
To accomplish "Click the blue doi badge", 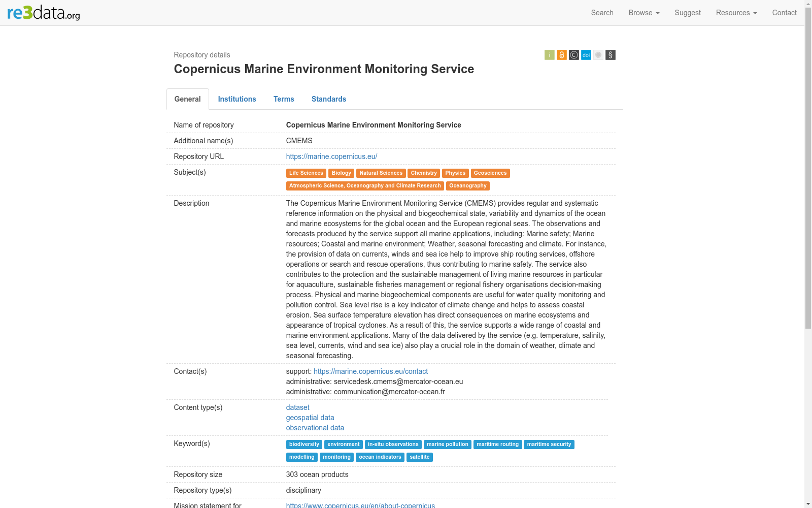I will pos(586,55).
